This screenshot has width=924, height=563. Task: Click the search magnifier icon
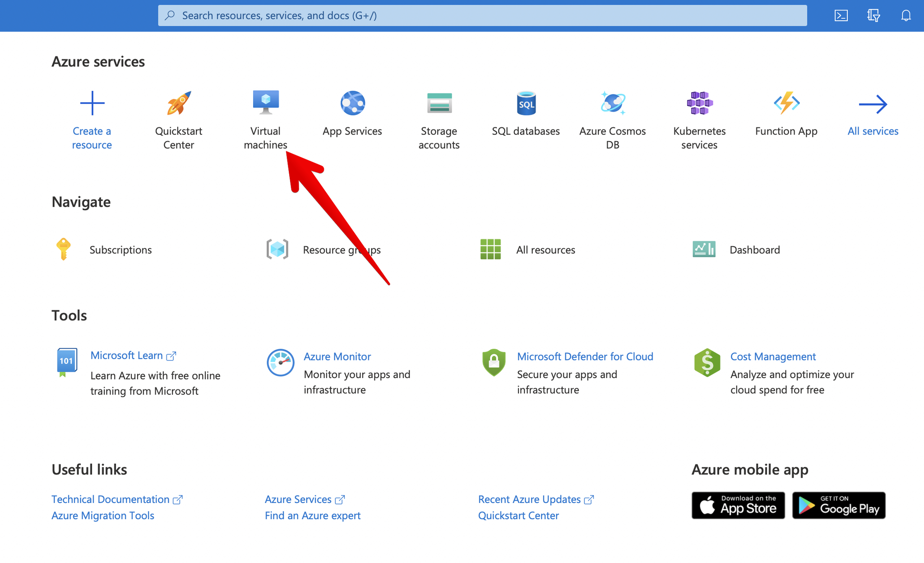click(170, 15)
